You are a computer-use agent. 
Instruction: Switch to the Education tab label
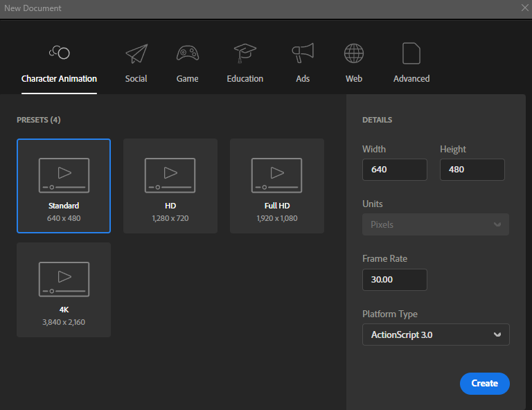pyautogui.click(x=245, y=79)
